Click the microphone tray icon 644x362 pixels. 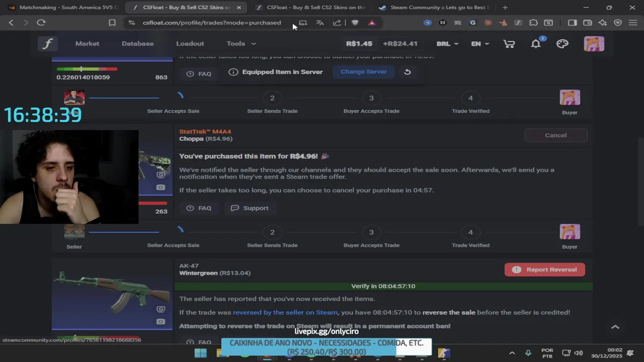point(528,353)
